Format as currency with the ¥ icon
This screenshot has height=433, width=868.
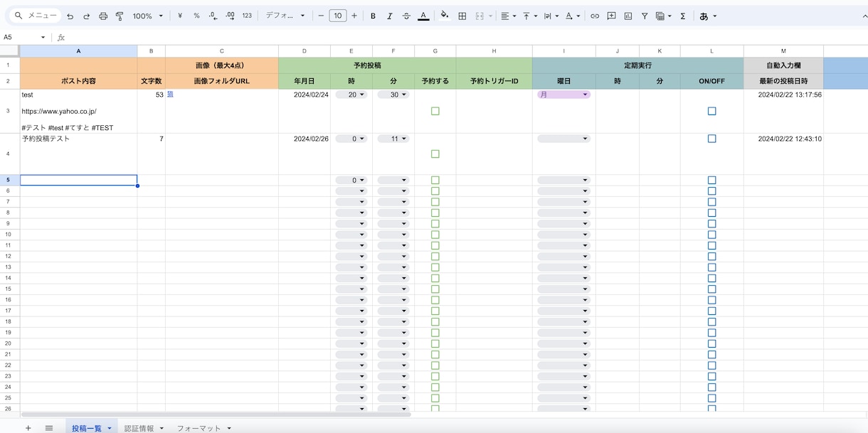tap(180, 16)
